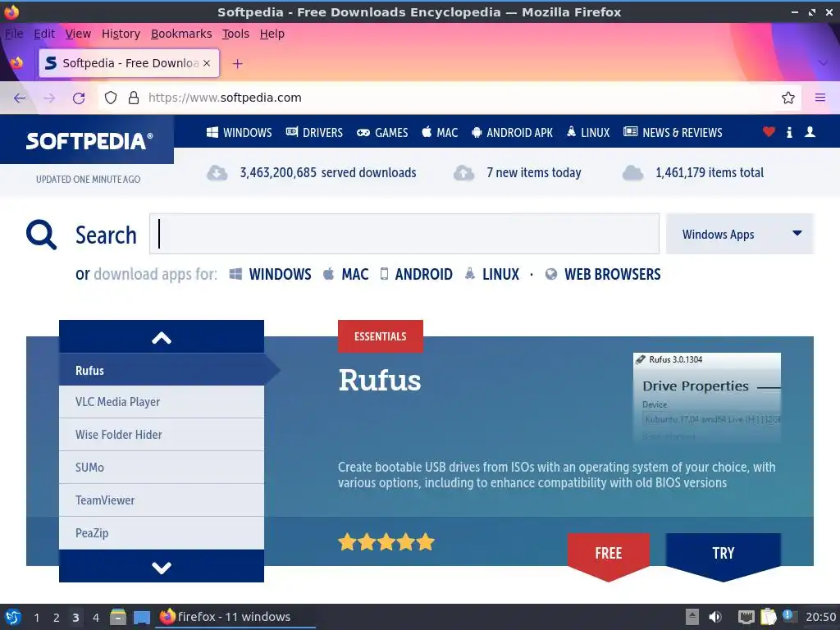Bookmark this page with the star icon
840x630 pixels.
(x=788, y=98)
